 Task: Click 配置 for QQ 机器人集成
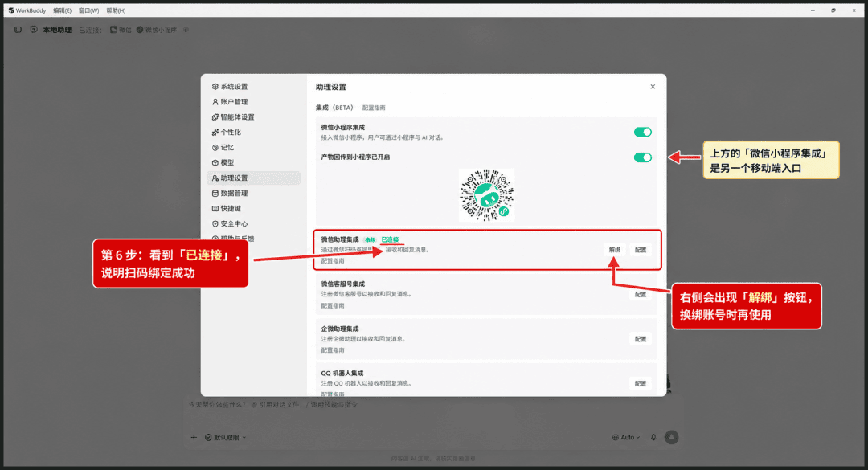(x=641, y=384)
